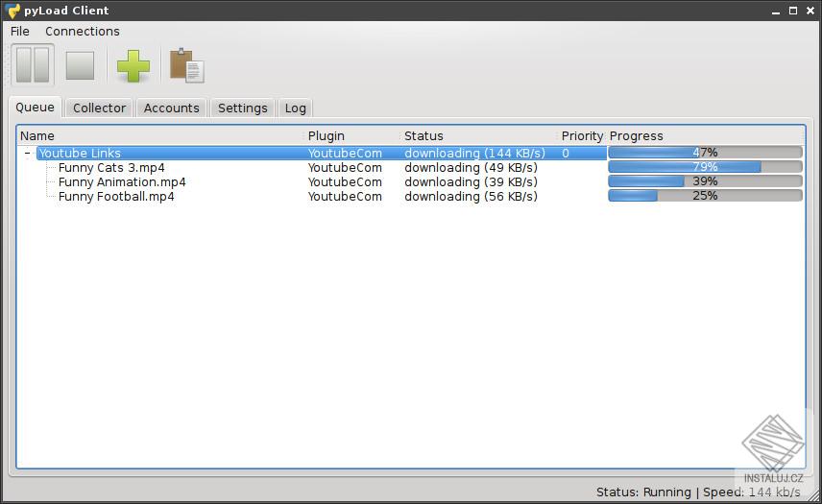The height and width of the screenshot is (504, 822).
Task: Click the stop downloads square icon
Action: (80, 65)
